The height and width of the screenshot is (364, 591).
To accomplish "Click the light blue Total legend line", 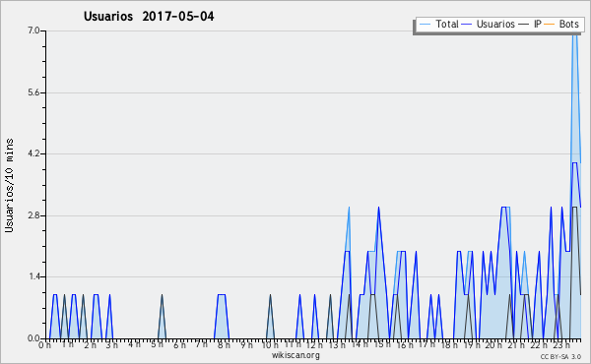I will point(425,25).
